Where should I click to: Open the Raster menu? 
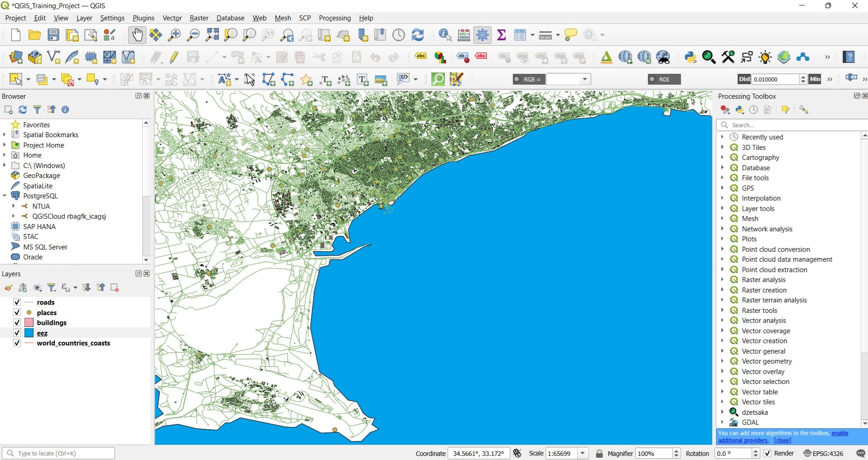click(199, 18)
